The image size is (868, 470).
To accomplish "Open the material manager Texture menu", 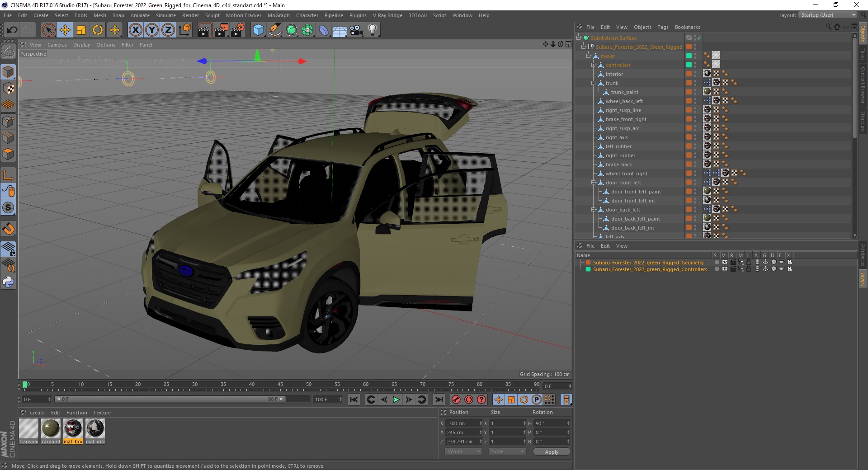I will pyautogui.click(x=102, y=413).
